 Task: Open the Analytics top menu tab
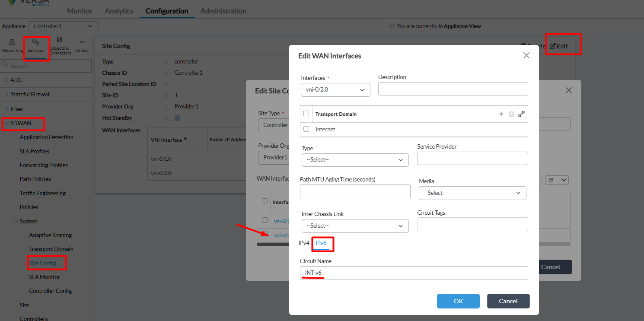tap(119, 11)
